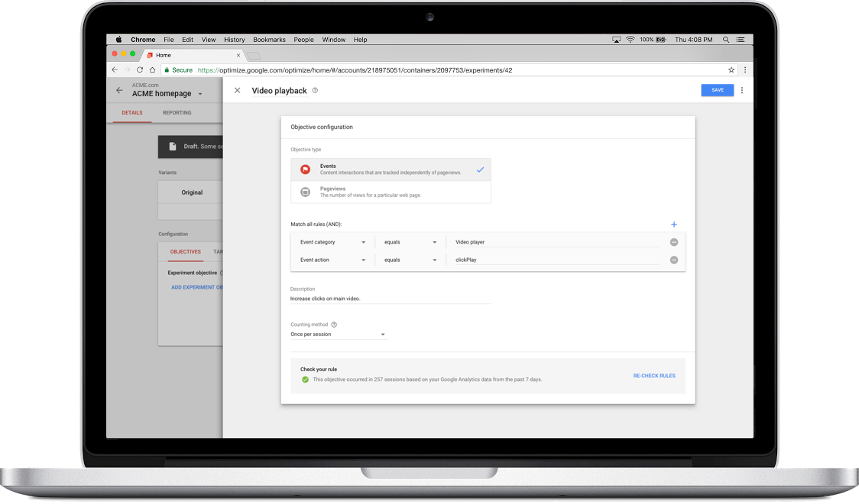This screenshot has width=859, height=504.
Task: Close the Home browser tab
Action: click(238, 55)
